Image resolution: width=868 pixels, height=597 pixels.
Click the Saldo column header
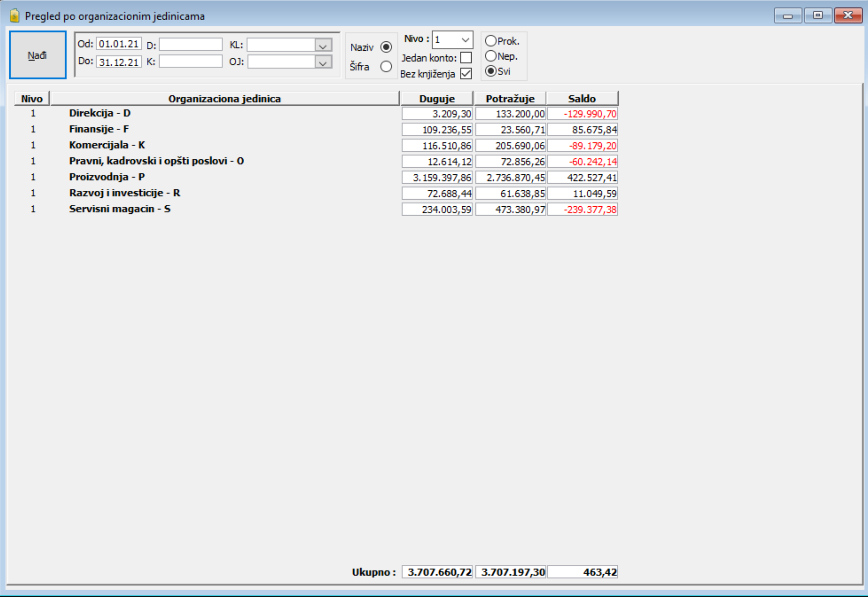tap(582, 99)
